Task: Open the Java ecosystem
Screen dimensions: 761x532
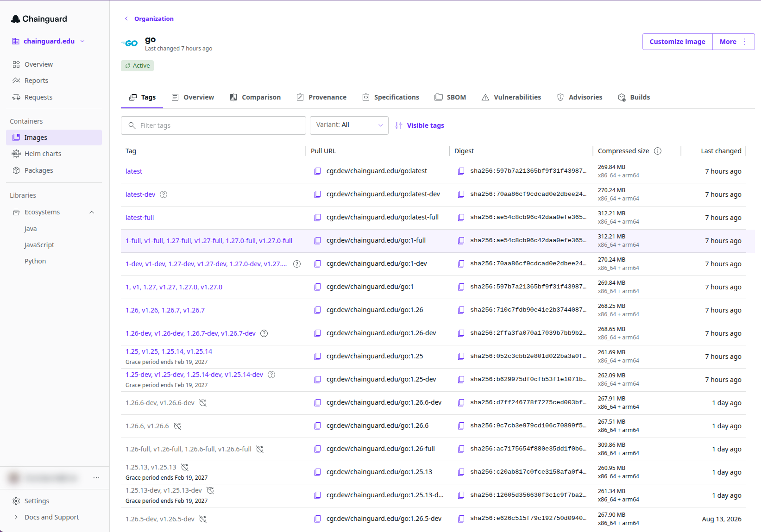Action: [31, 229]
